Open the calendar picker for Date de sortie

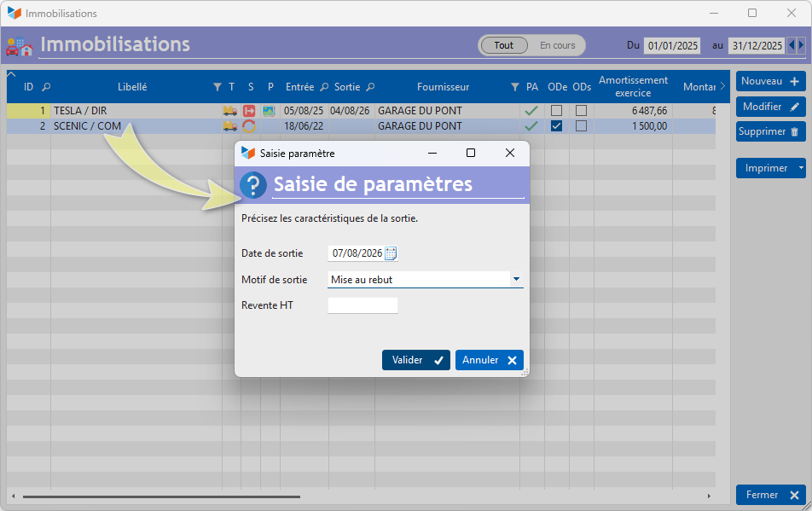pyautogui.click(x=391, y=253)
